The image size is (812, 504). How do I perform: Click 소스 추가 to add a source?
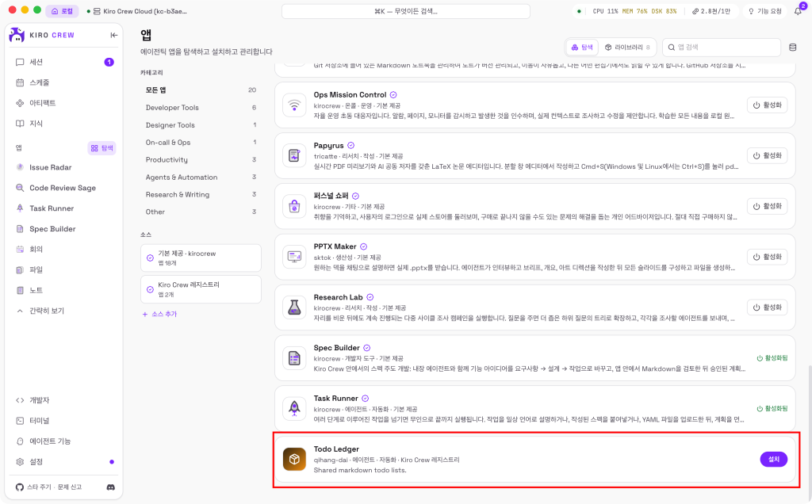160,314
